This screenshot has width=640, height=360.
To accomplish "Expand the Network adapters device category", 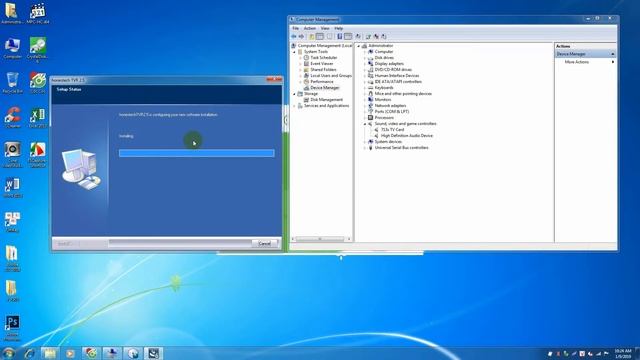I will [364, 106].
